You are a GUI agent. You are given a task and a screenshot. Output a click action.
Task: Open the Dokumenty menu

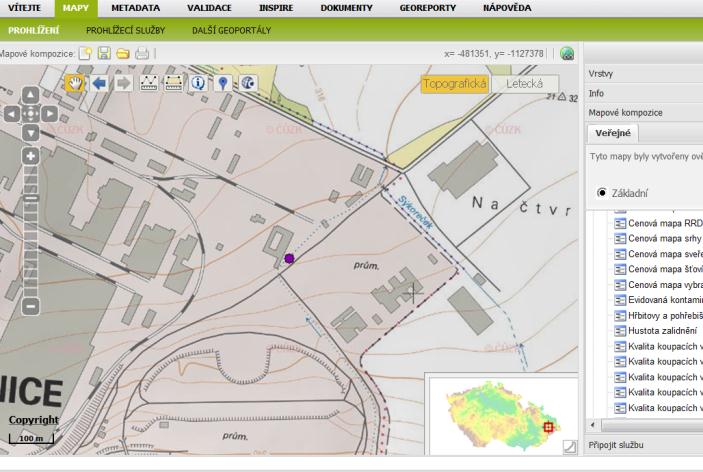(346, 8)
